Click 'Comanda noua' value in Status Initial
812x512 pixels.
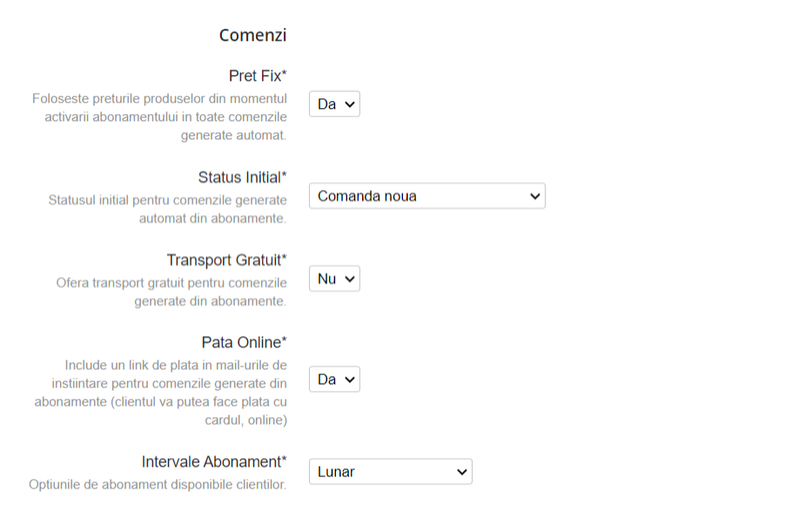point(367,197)
